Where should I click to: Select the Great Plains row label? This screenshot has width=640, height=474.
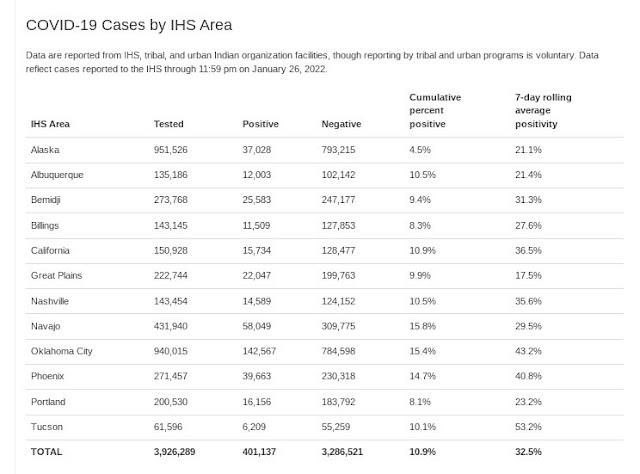[56, 276]
